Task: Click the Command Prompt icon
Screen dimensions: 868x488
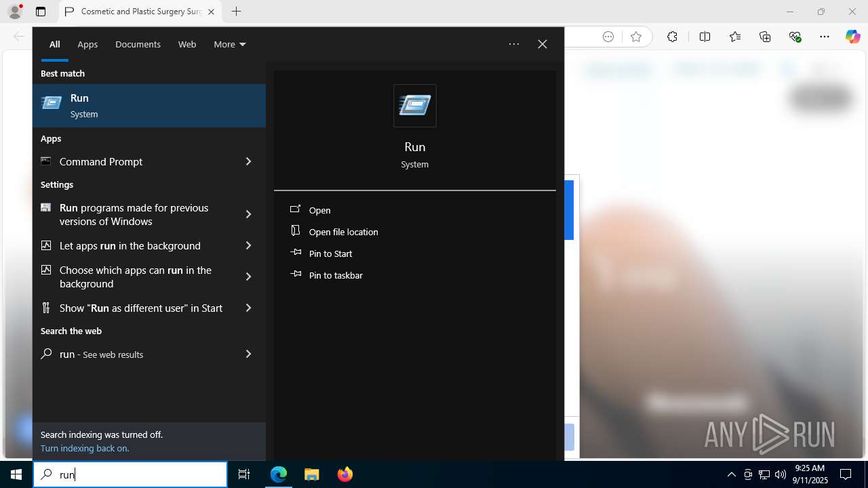Action: point(46,161)
